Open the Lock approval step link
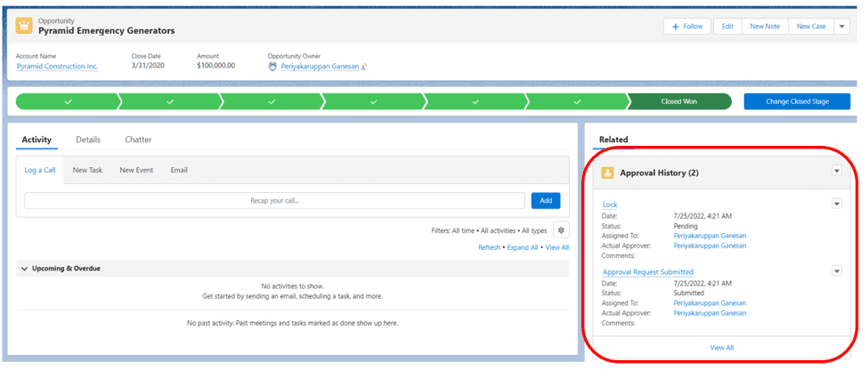This screenshot has width=868, height=378. [610, 205]
